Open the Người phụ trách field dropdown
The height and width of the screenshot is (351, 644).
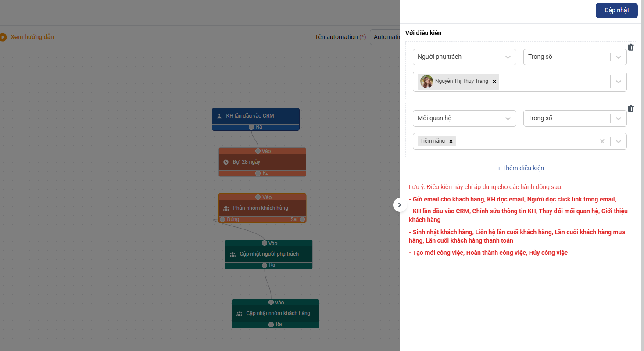click(x=465, y=57)
